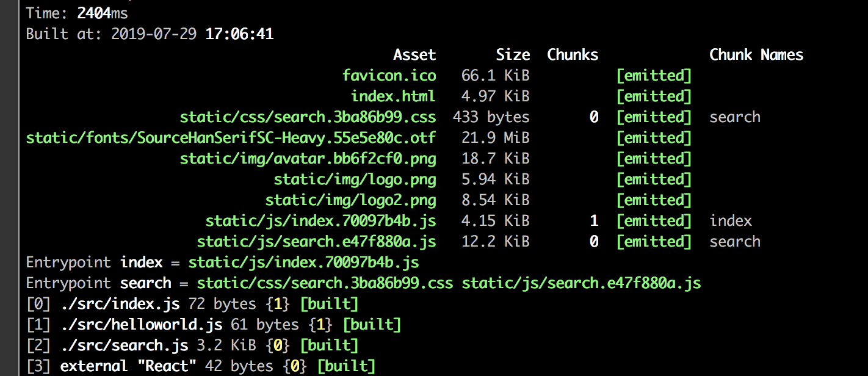868x376 pixels.
Task: Click the 433 bytes size value
Action: [491, 117]
